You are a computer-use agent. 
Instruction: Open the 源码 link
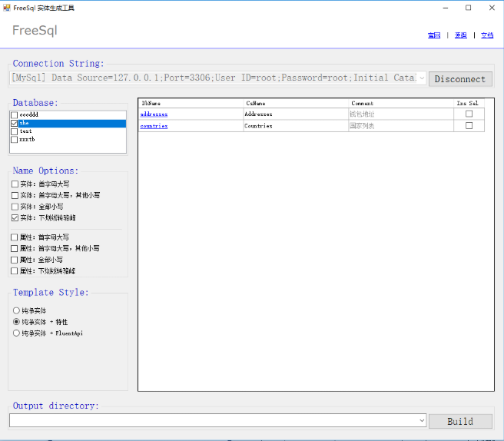point(460,35)
